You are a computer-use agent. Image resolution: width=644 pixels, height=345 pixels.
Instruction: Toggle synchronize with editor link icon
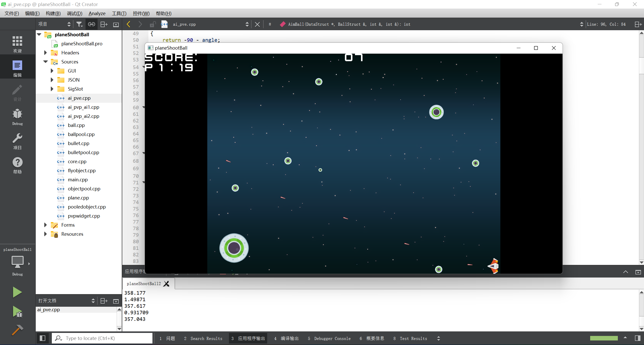point(91,24)
